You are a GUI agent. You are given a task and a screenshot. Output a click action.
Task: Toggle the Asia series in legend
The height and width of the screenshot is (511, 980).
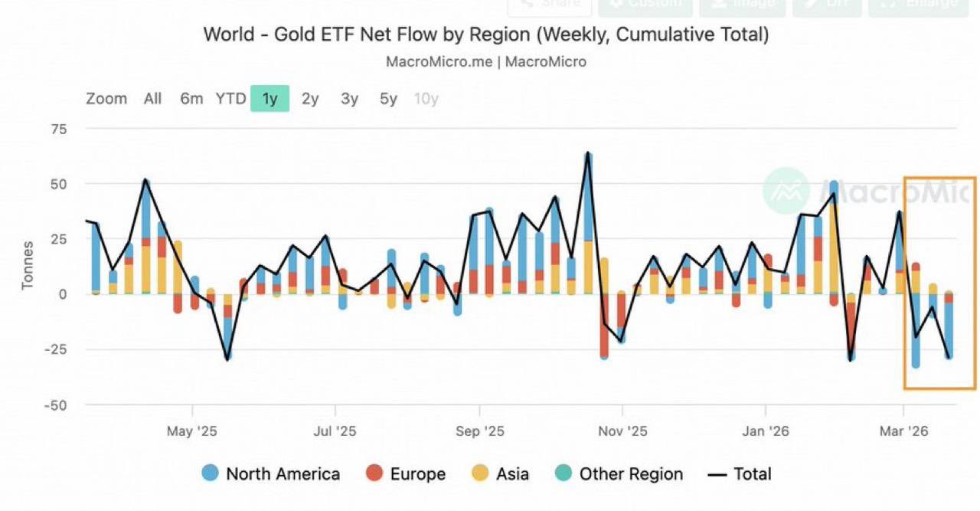(x=500, y=474)
